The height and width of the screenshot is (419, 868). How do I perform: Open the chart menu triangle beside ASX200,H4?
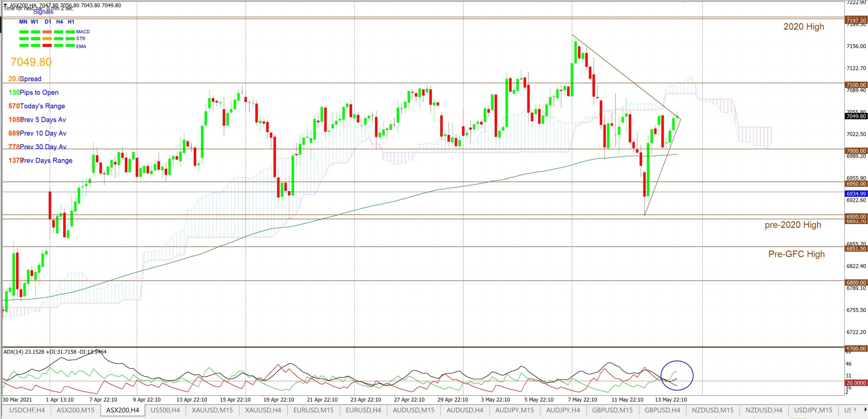pyautogui.click(x=5, y=5)
